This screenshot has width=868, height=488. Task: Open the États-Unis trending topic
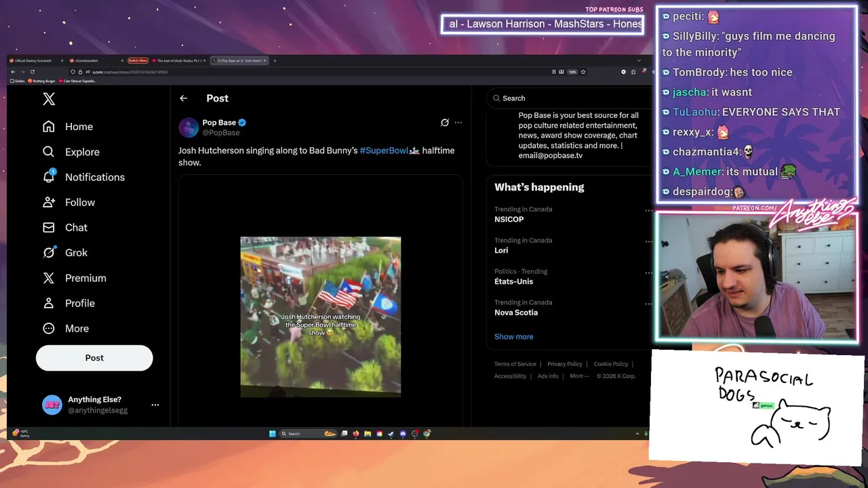(513, 281)
